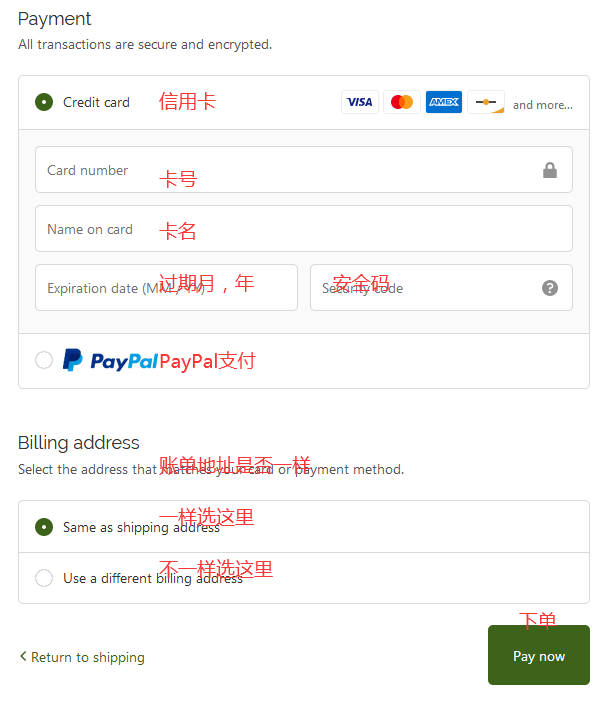
Task: Focus the Expiration date field
Action: point(166,287)
